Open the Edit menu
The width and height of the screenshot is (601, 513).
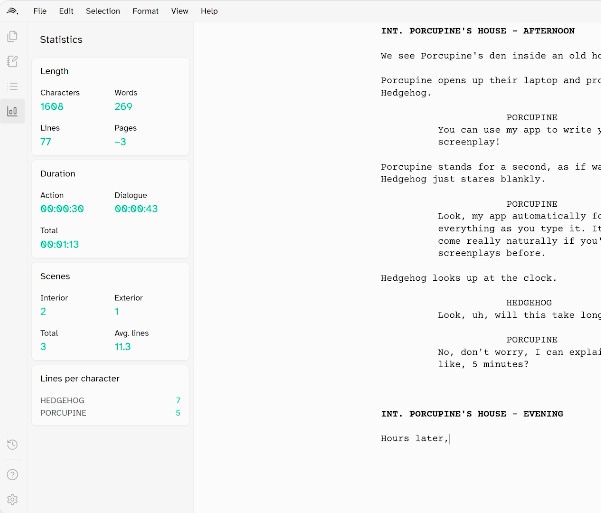[x=66, y=11]
